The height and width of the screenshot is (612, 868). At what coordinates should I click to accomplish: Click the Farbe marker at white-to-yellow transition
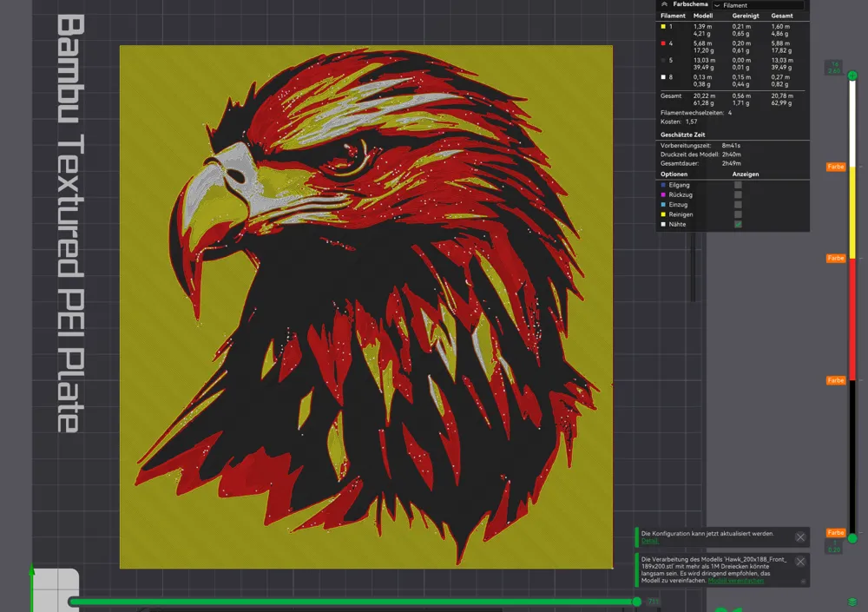click(836, 167)
